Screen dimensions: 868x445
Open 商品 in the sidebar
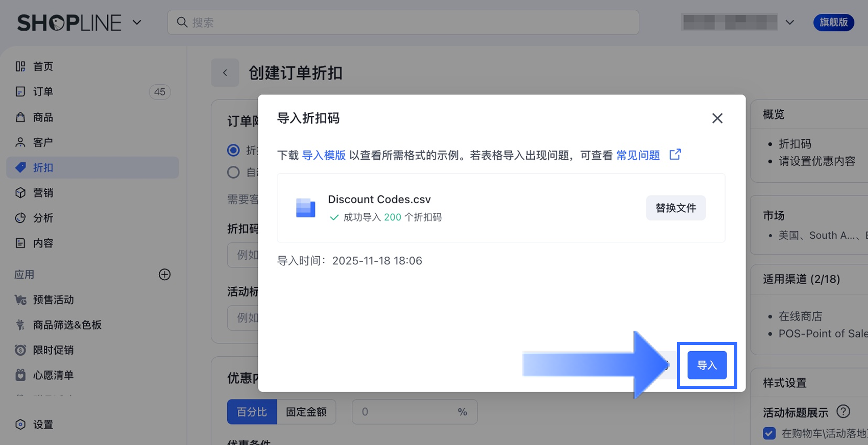click(x=92, y=117)
